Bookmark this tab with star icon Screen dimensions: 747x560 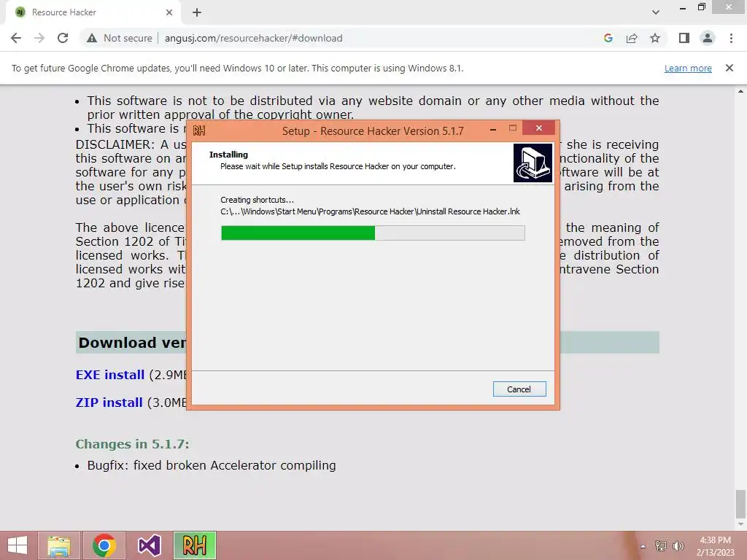point(655,38)
